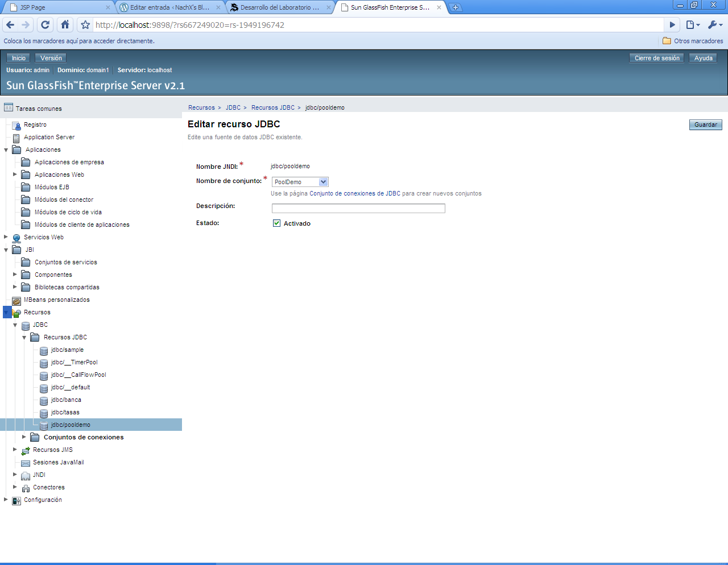
Task: Click the jdbc/sample database icon
Action: (44, 351)
